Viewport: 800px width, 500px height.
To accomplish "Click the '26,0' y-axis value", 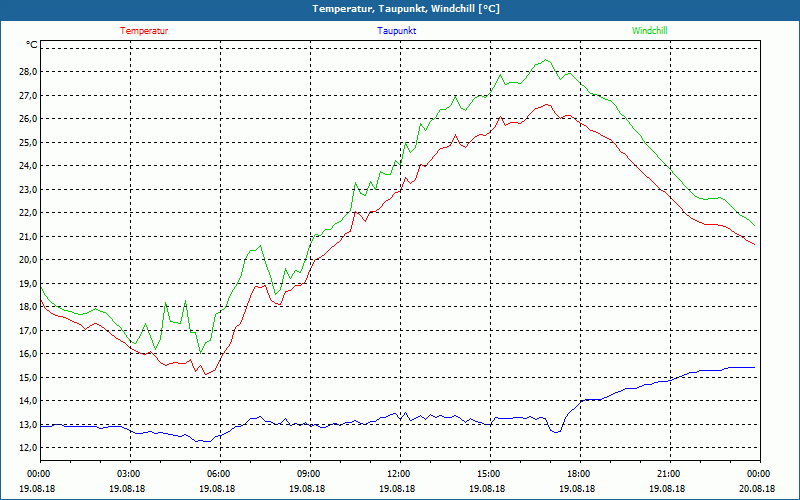I will pyautogui.click(x=28, y=119).
